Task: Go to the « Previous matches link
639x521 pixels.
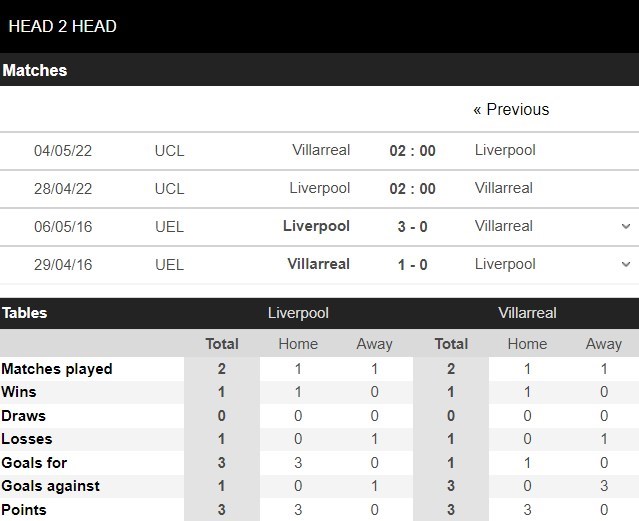Action: 511,109
